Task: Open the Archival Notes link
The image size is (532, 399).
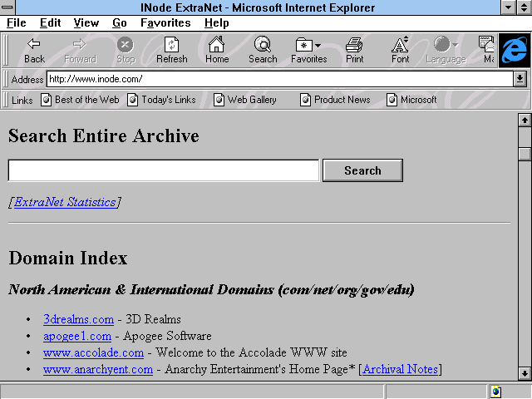Action: [401, 369]
